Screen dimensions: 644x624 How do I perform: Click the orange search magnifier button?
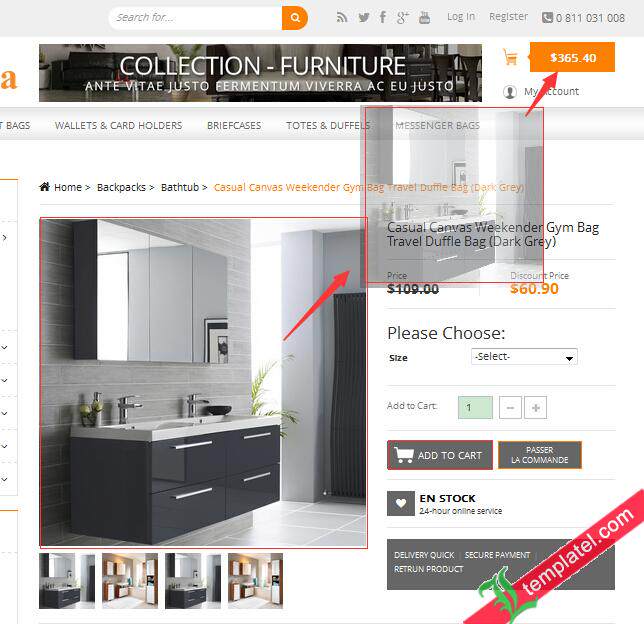click(x=294, y=18)
